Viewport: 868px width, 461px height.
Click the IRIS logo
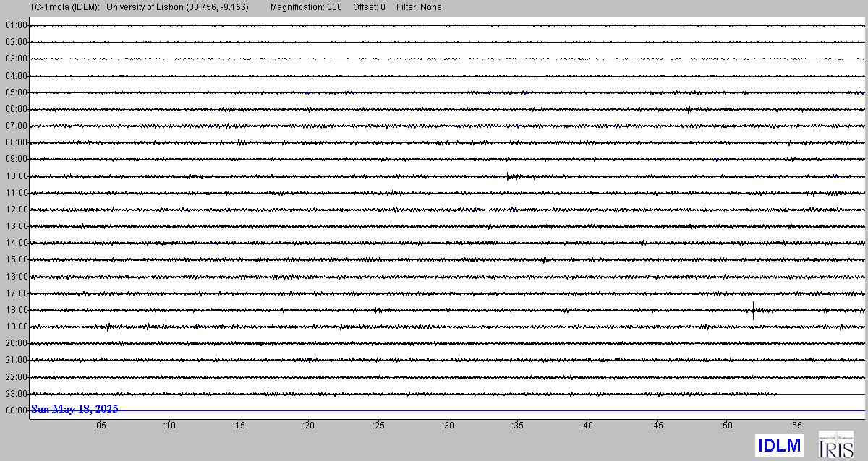pyautogui.click(x=835, y=444)
